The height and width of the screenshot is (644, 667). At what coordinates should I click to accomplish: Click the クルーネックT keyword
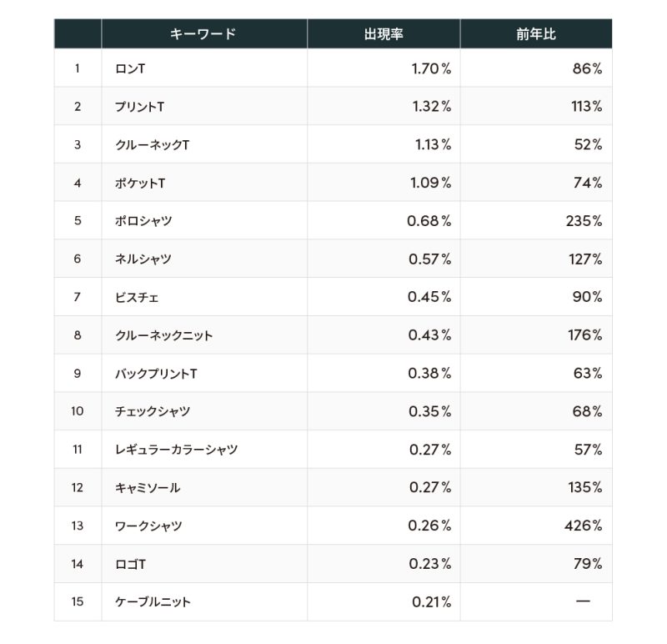tap(153, 145)
